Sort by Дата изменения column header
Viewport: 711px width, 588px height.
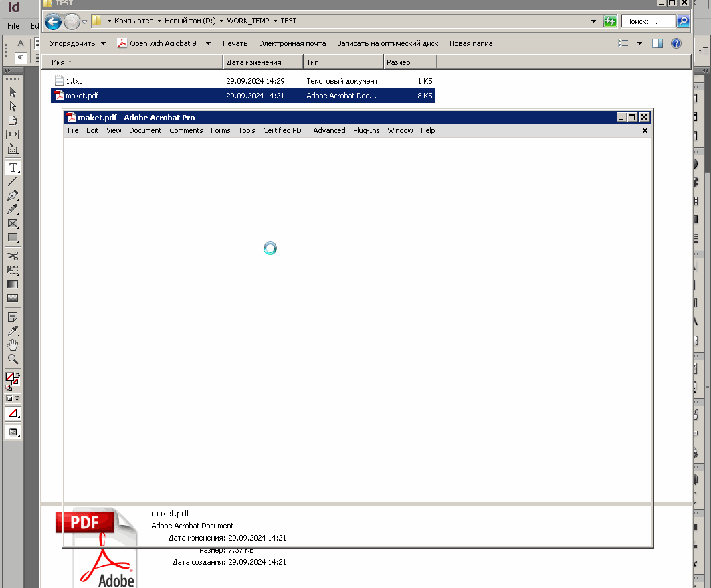coord(263,62)
